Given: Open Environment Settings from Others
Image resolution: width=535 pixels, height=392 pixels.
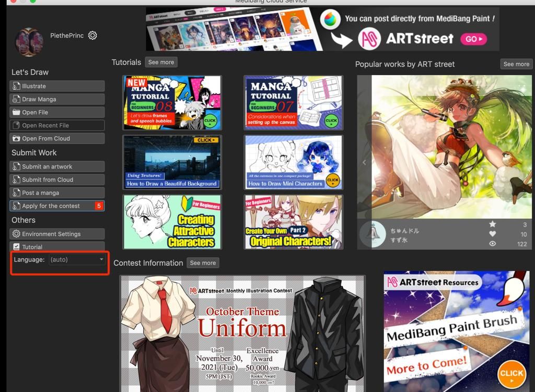Looking at the screenshot, I should tap(57, 234).
